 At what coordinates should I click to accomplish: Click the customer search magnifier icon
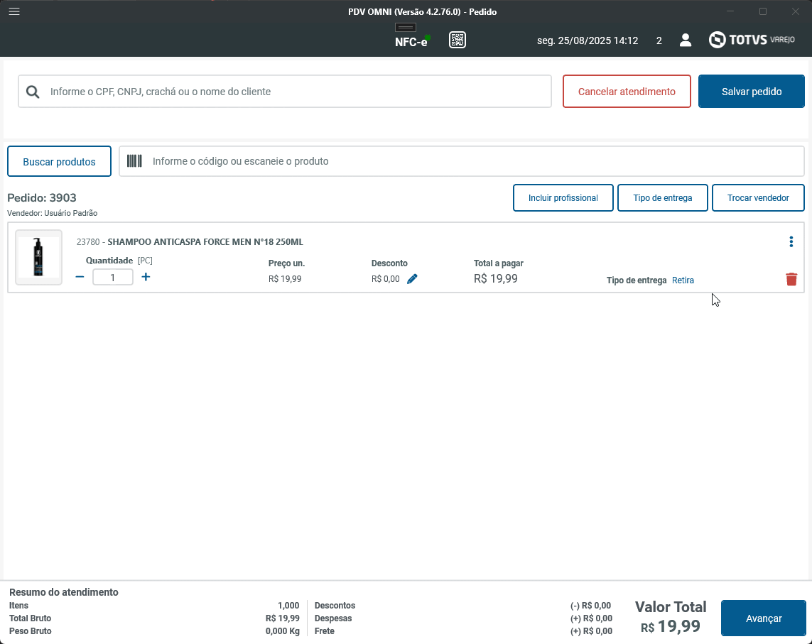click(x=33, y=92)
